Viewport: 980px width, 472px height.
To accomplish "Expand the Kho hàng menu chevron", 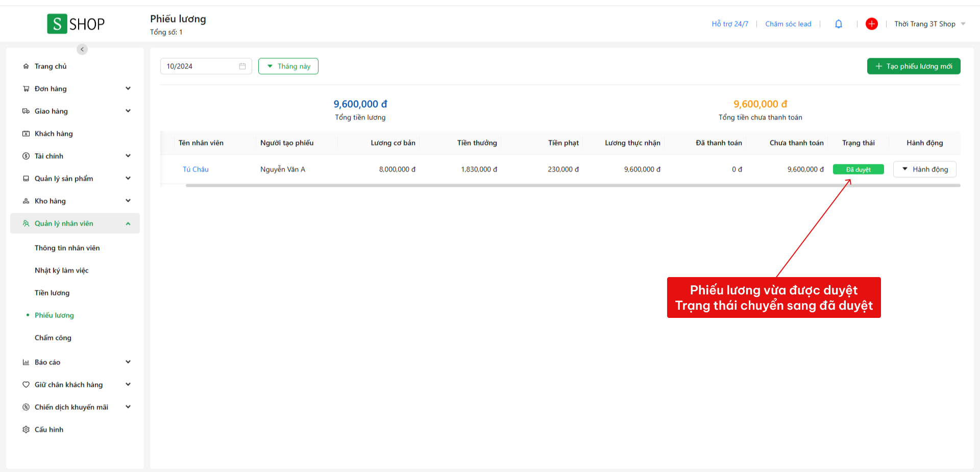I will click(x=128, y=201).
